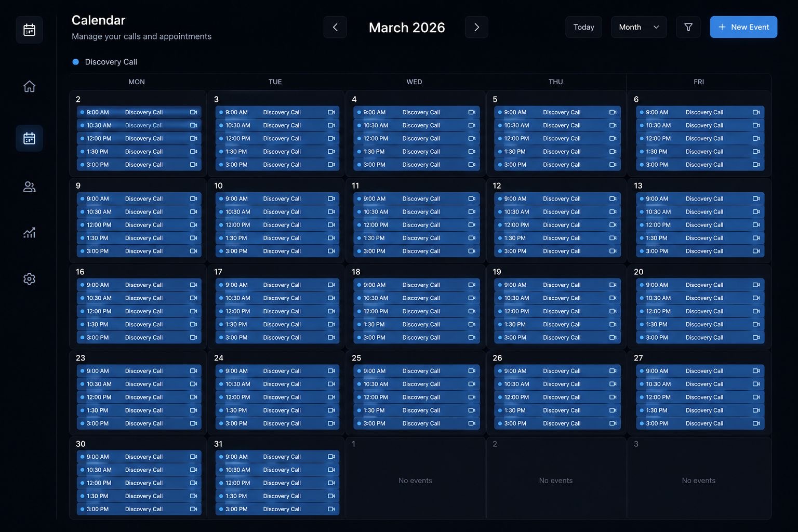The image size is (798, 532).
Task: Click video icon on March 13 3:00 PM call
Action: (x=756, y=251)
